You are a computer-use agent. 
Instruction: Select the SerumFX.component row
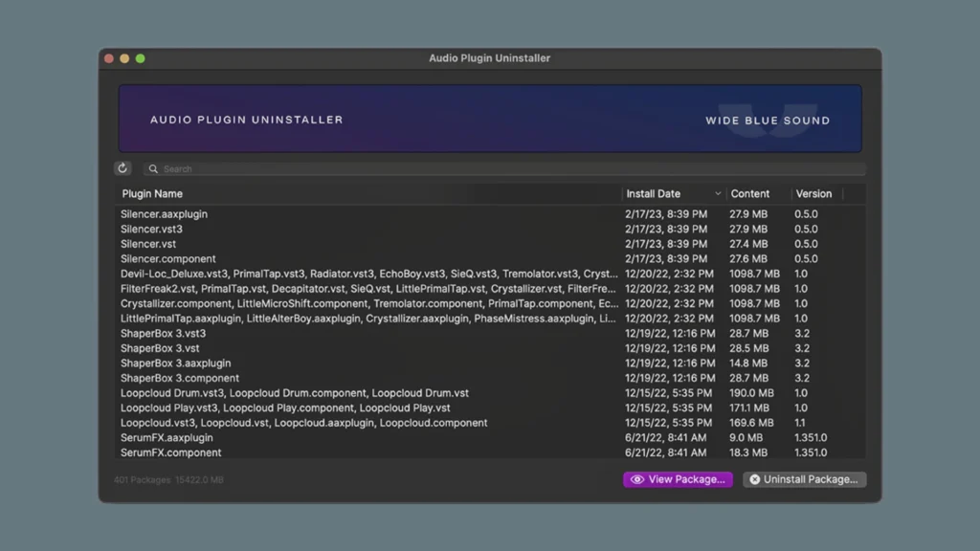click(x=170, y=452)
